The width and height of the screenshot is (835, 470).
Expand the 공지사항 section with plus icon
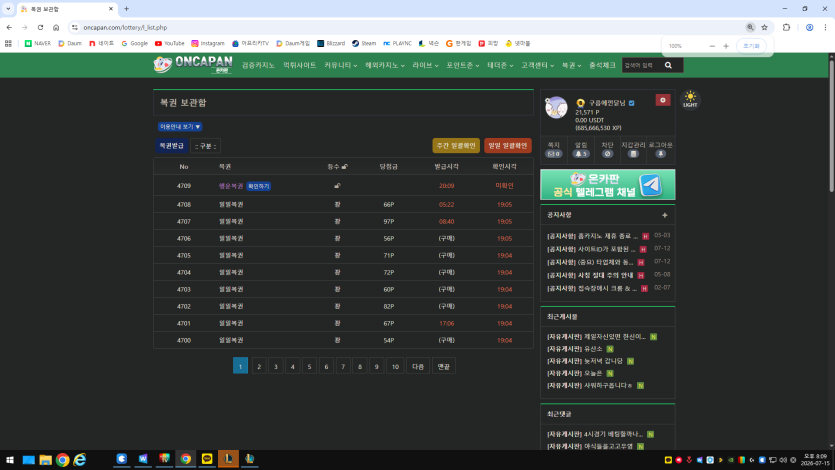click(x=665, y=215)
